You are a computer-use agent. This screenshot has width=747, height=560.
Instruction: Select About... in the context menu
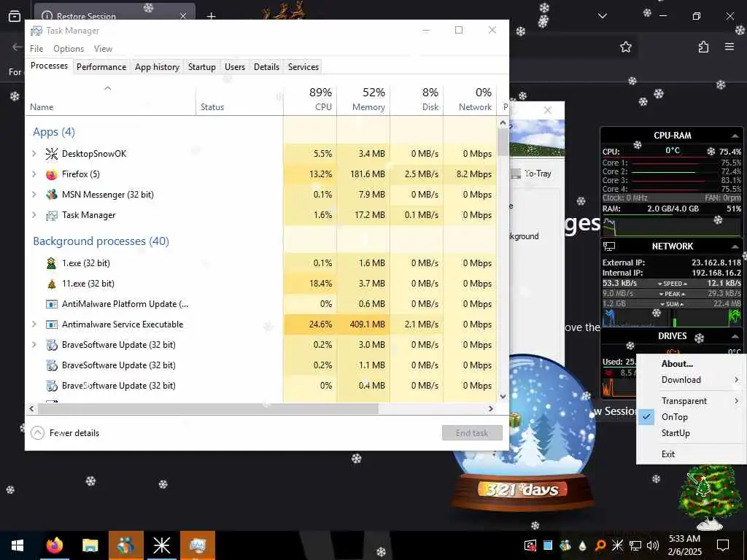692,364
